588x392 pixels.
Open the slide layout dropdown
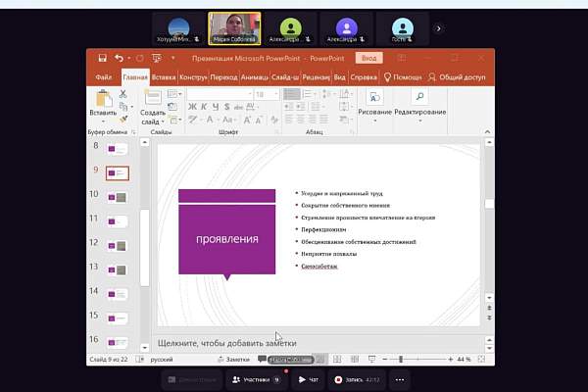coord(174,94)
